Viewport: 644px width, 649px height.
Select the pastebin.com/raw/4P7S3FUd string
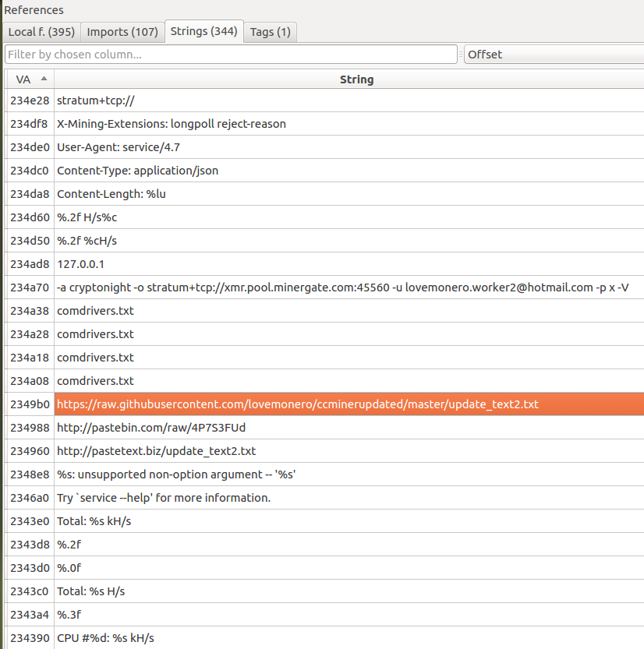pyautogui.click(x=151, y=428)
